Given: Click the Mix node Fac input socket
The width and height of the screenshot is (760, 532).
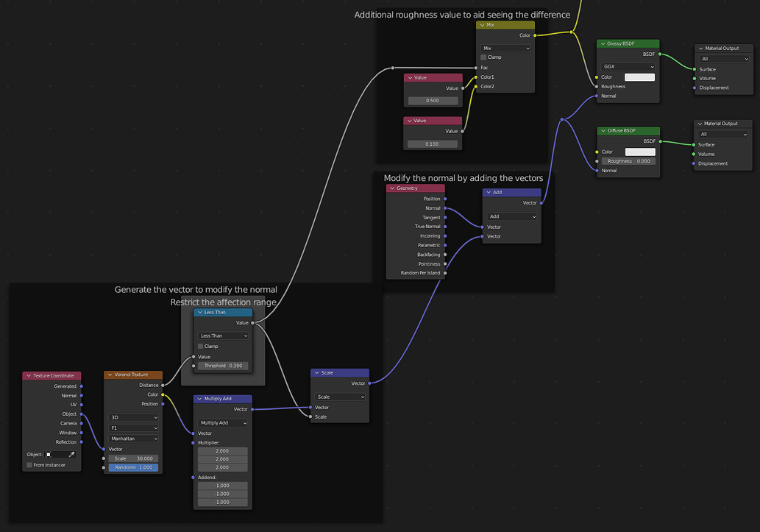Looking at the screenshot, I should [x=477, y=68].
